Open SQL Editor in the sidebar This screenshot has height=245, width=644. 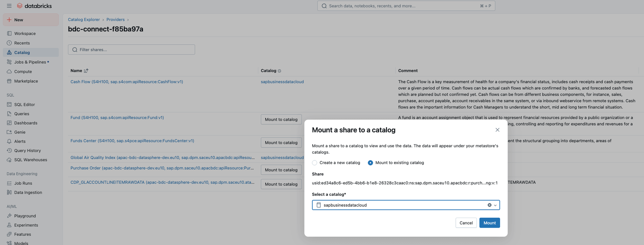tap(24, 104)
